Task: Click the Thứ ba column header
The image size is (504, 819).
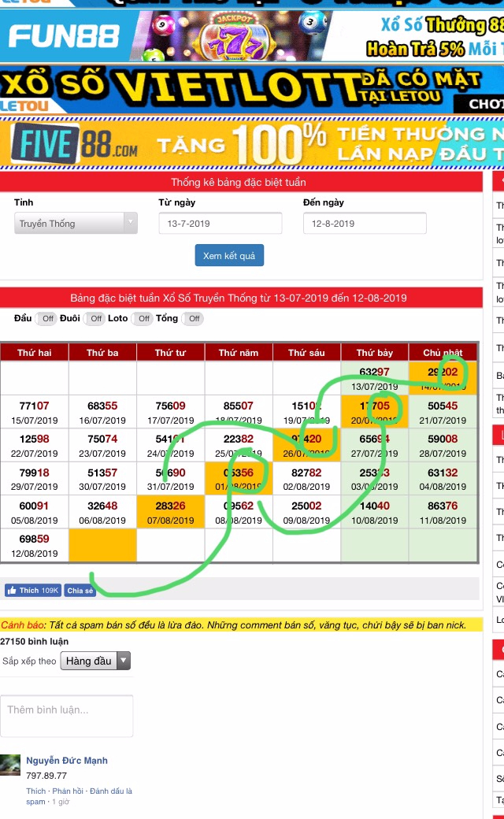Action: tap(102, 353)
